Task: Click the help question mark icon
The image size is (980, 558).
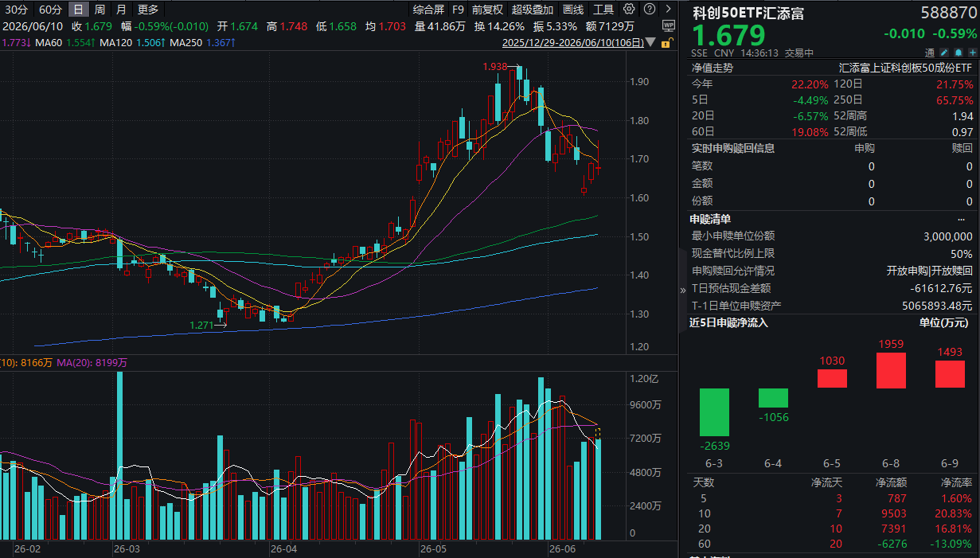Action: click(650, 10)
